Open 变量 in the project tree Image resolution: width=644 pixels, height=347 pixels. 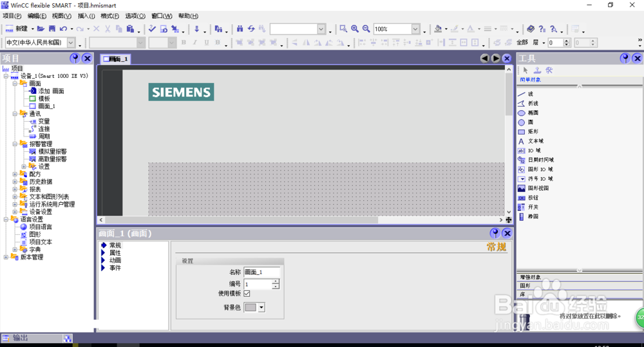(x=44, y=121)
